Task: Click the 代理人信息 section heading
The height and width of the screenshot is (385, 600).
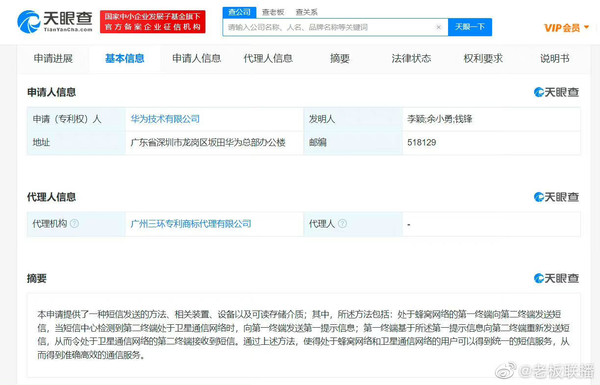Action: coord(51,197)
